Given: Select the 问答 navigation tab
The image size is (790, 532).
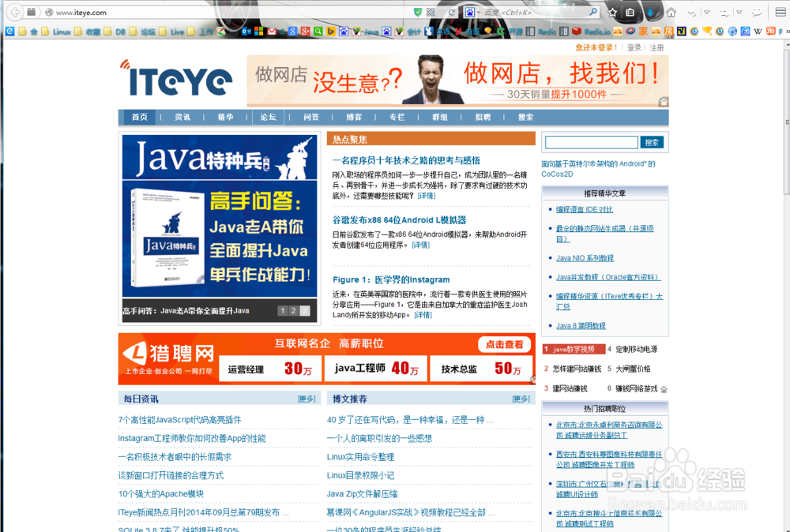Looking at the screenshot, I should (310, 117).
